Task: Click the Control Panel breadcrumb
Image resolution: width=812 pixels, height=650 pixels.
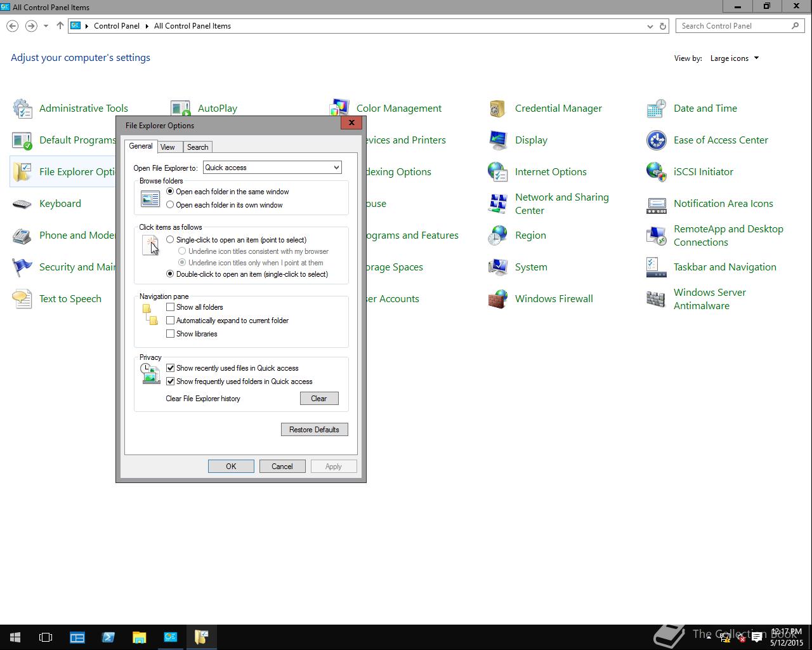Action: pos(117,26)
